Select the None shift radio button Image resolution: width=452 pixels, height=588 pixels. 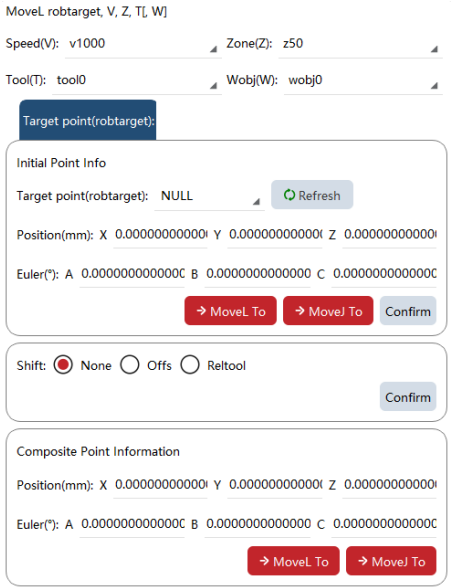pyautogui.click(x=63, y=365)
